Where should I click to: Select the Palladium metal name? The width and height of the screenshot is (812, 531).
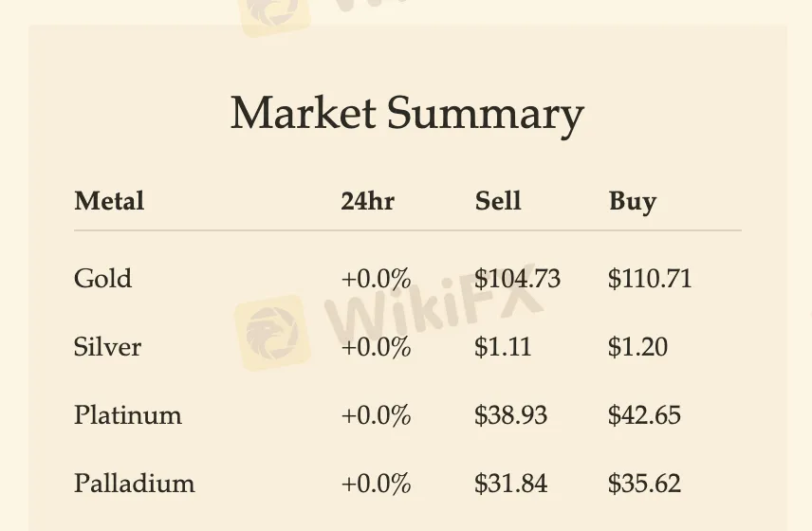click(134, 484)
